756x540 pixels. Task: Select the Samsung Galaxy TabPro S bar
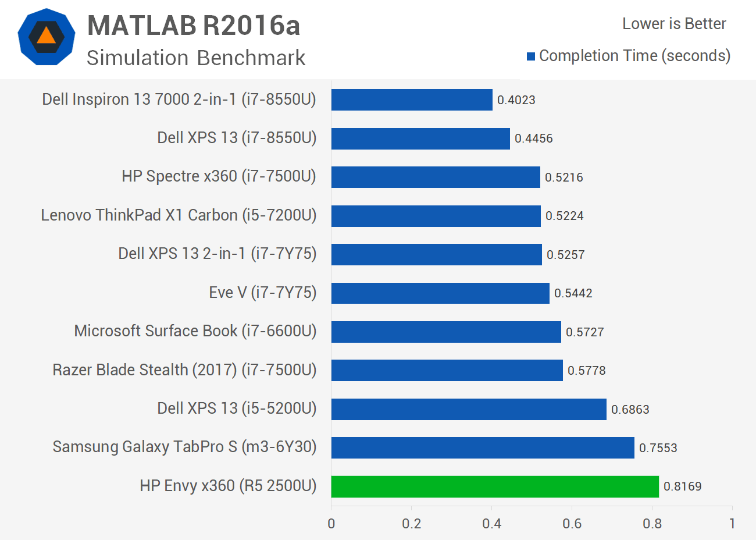(x=483, y=447)
